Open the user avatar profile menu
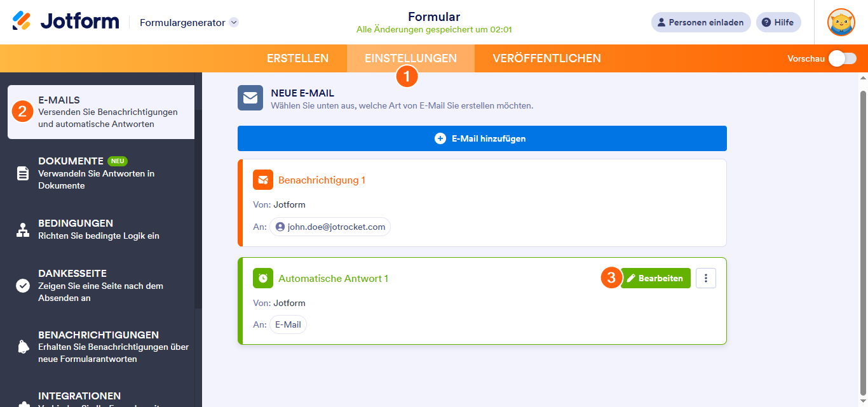Viewport: 868px width, 407px height. pos(841,22)
